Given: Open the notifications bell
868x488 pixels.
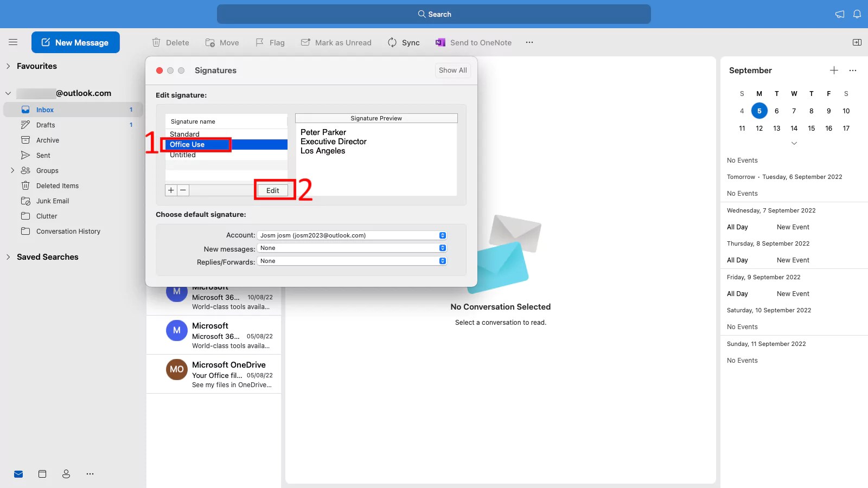Looking at the screenshot, I should click(857, 14).
